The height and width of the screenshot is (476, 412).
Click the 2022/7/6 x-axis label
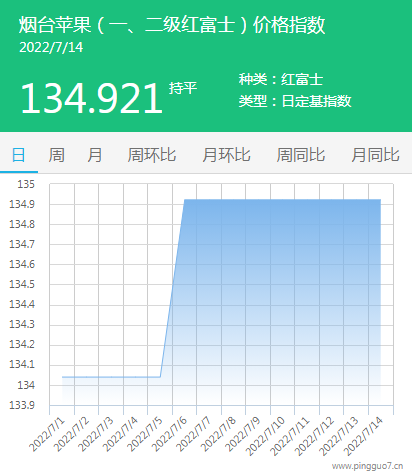coord(170,434)
